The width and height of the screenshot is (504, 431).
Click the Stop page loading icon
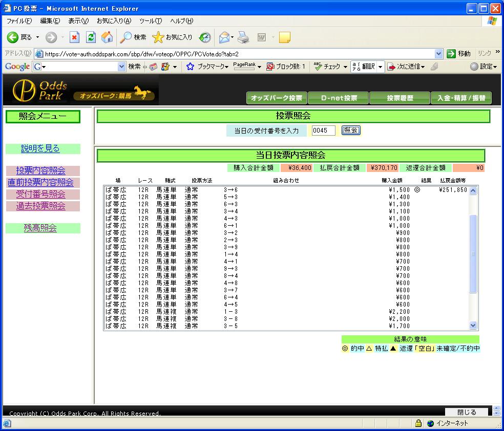(x=75, y=37)
